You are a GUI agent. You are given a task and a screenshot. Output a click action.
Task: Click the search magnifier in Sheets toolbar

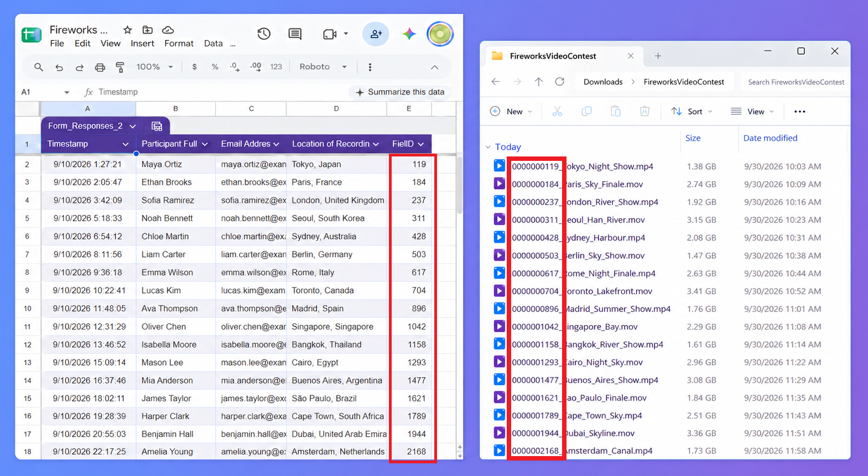coord(39,67)
